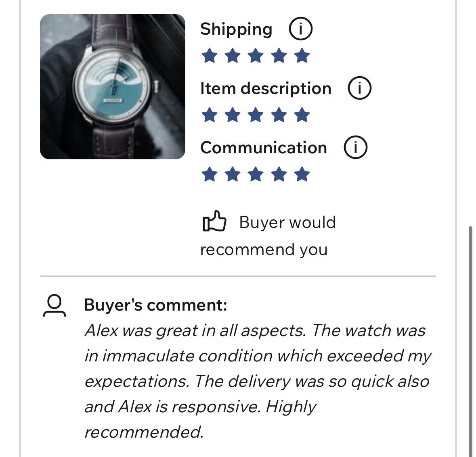The width and height of the screenshot is (476, 457).
Task: Click the buyer profile silhouette icon
Action: point(54,305)
